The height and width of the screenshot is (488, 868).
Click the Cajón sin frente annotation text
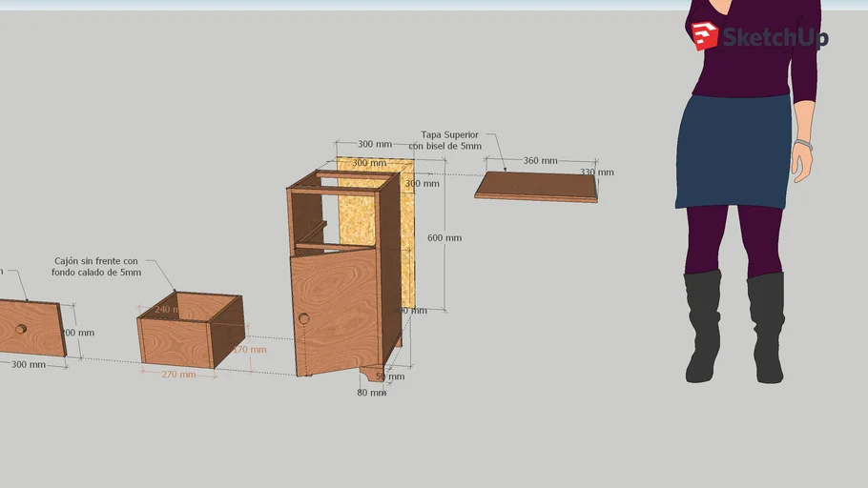click(96, 266)
